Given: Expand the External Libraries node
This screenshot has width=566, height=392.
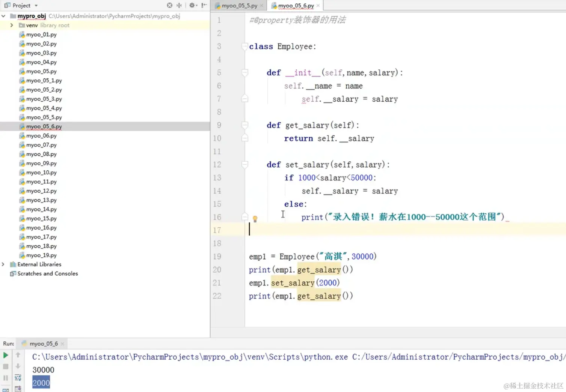Looking at the screenshot, I should pos(3,264).
